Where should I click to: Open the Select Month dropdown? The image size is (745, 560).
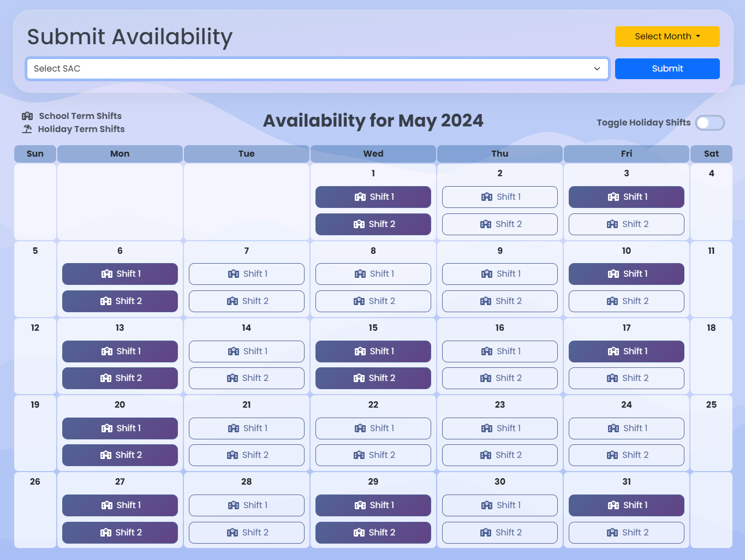pyautogui.click(x=667, y=37)
